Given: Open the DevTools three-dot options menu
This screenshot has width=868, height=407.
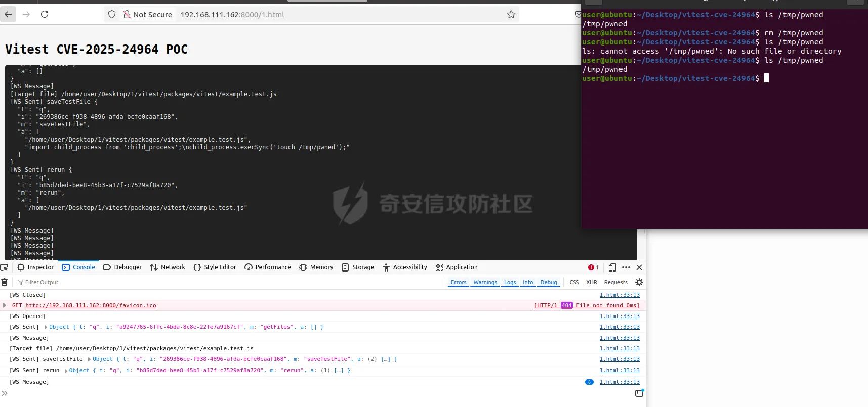Looking at the screenshot, I should [x=626, y=267].
